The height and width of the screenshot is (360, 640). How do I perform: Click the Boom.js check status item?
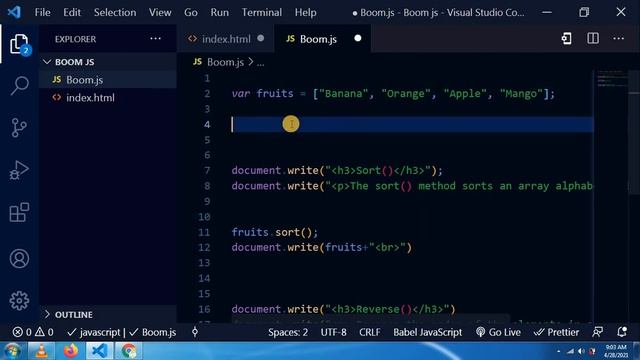click(x=153, y=332)
